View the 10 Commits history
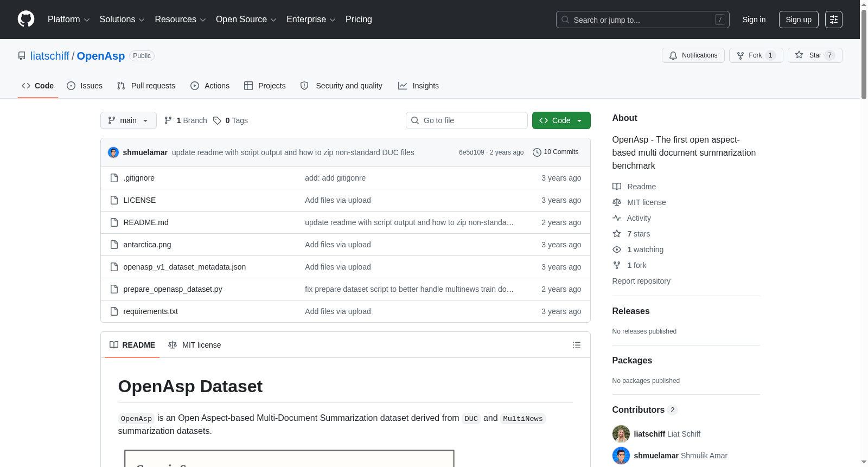 tap(556, 152)
